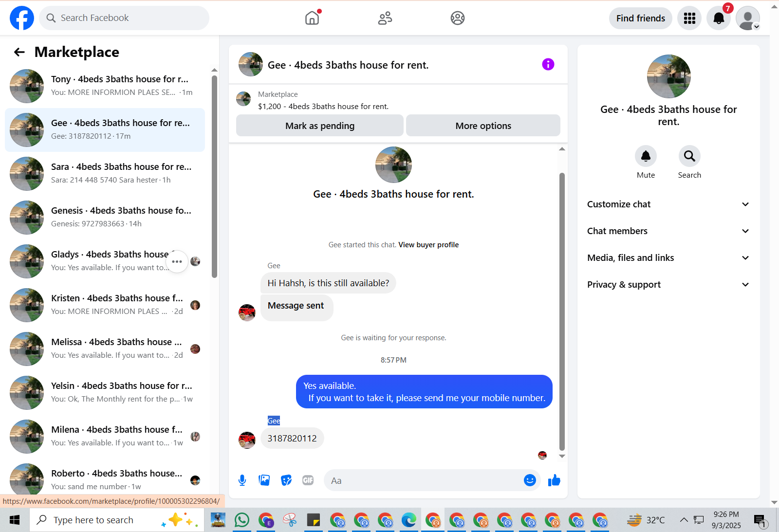Viewport: 779px width, 532px height.
Task: Expand the Chat members section
Action: click(668, 231)
